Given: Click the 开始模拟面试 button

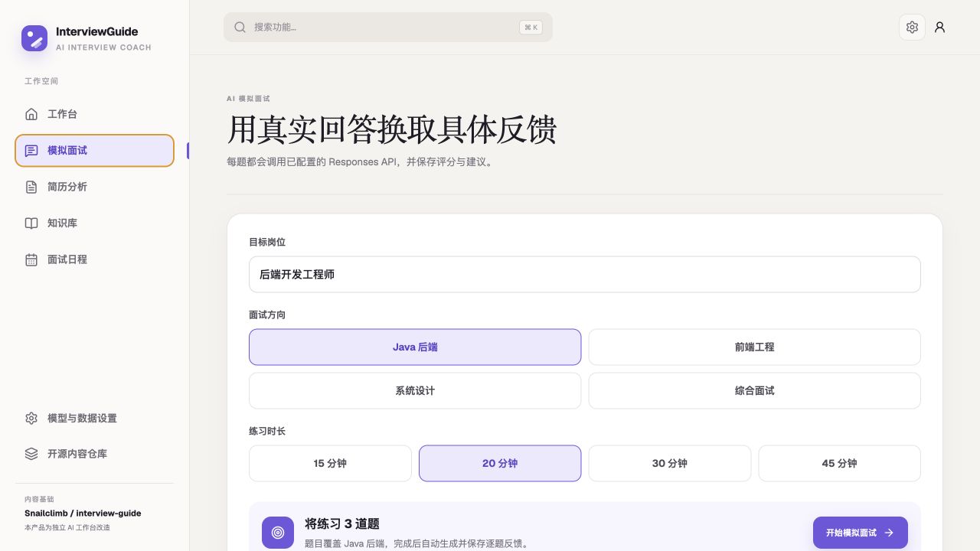Looking at the screenshot, I should pyautogui.click(x=861, y=533).
